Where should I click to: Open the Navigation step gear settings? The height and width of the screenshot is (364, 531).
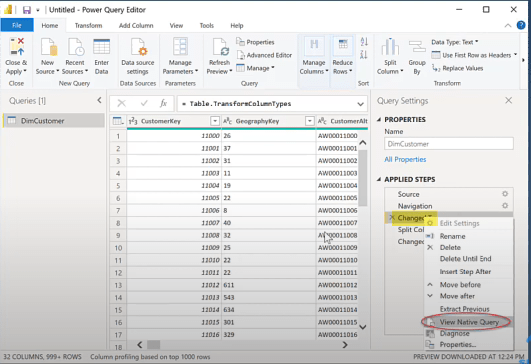505,206
